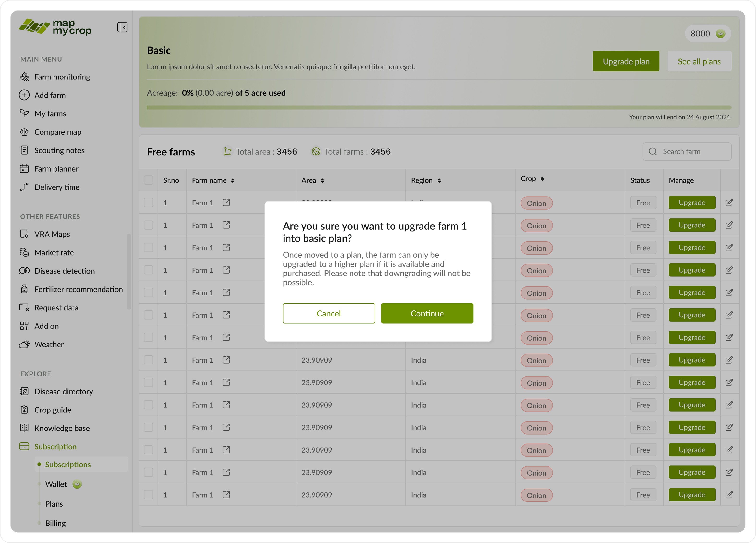This screenshot has width=756, height=543.
Task: Open the Farm monitoring icon in sidebar
Action: pyautogui.click(x=24, y=77)
